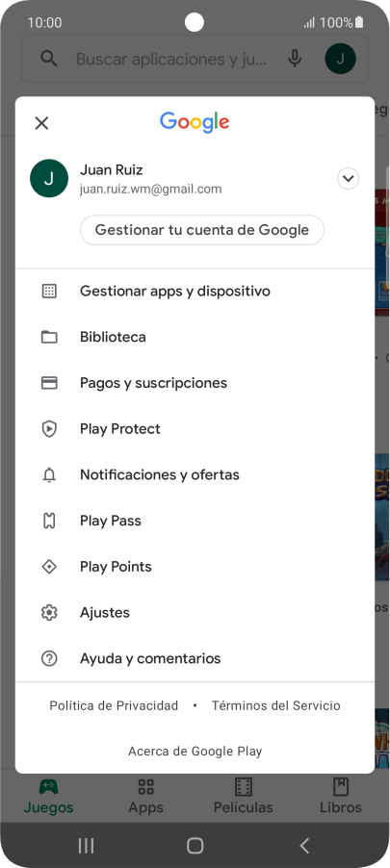Open the Play Points diamond icon
Viewport: 390px width, 868px height.
pyautogui.click(x=49, y=567)
